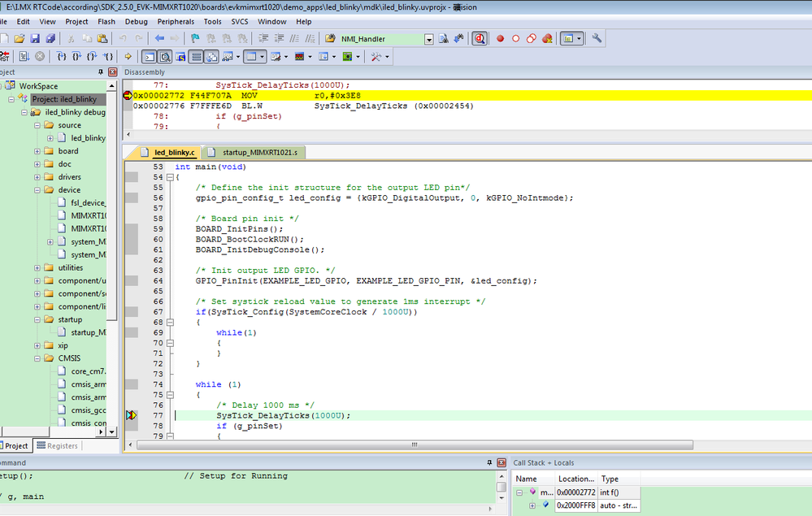
Task: Click the Stop execution icon
Action: 38,57
